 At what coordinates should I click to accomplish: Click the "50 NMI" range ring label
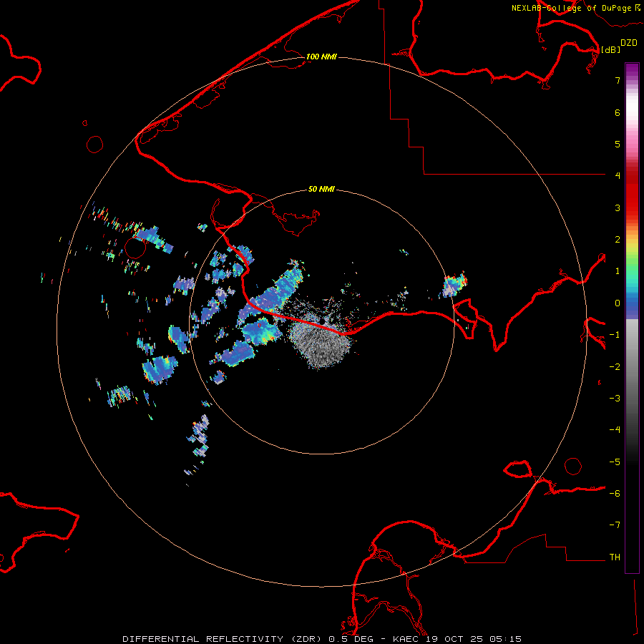click(x=321, y=189)
